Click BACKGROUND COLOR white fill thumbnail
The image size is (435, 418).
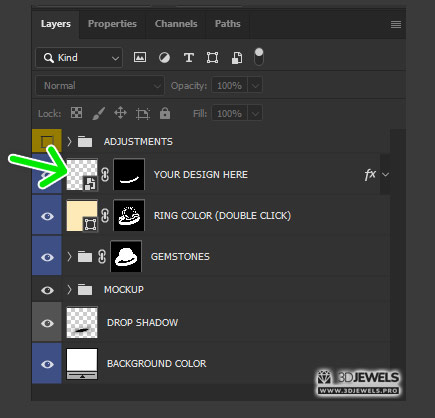(82, 364)
